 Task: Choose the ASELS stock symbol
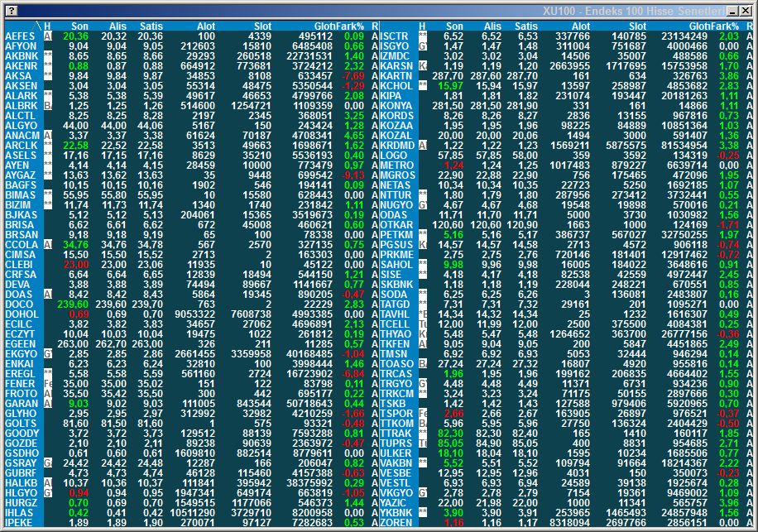(x=21, y=155)
